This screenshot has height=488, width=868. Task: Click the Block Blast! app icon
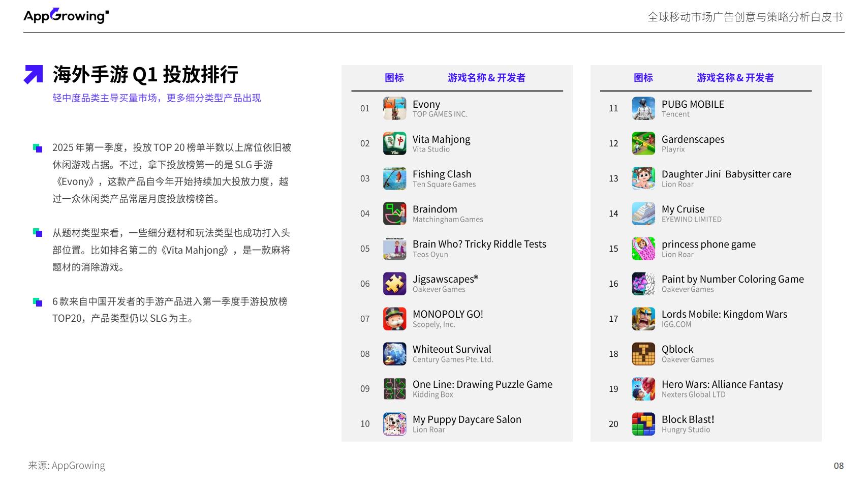643,424
